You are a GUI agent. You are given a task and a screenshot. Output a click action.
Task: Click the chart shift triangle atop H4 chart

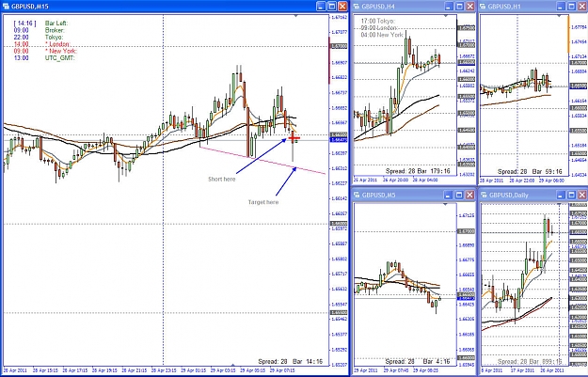[x=446, y=16]
